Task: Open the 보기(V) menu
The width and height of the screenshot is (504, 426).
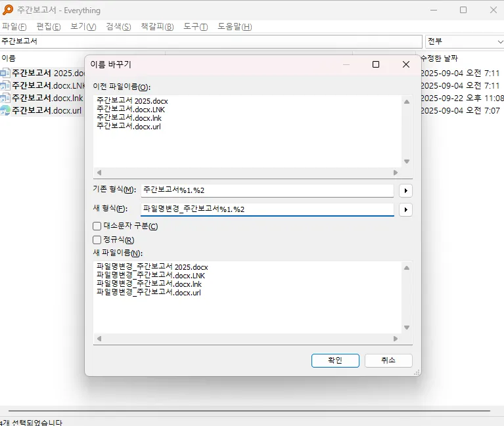Action: [83, 27]
